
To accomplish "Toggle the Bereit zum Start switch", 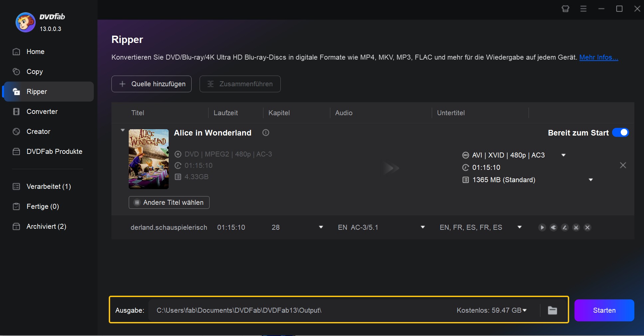I will pyautogui.click(x=620, y=133).
